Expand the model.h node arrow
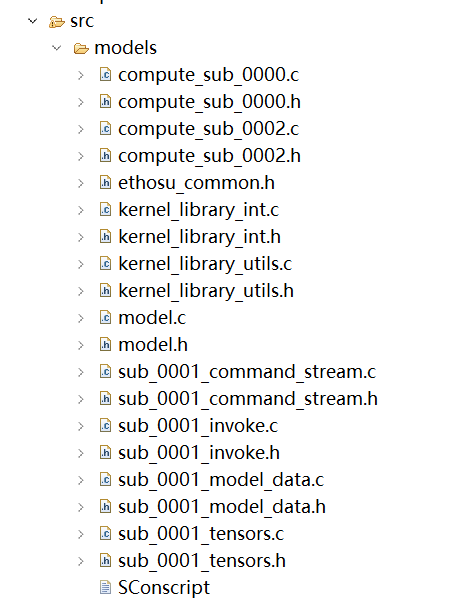This screenshot has height=606, width=468. pyautogui.click(x=81, y=345)
